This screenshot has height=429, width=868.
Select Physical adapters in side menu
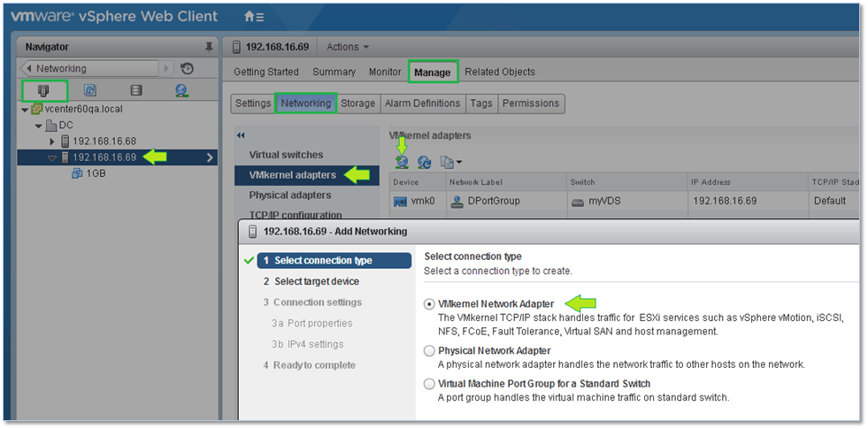point(290,195)
